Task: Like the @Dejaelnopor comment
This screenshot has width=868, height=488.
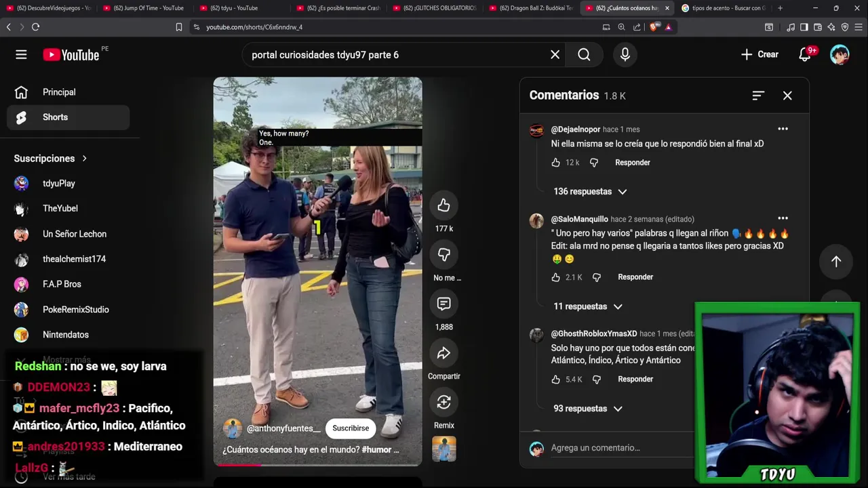Action: coord(556,163)
